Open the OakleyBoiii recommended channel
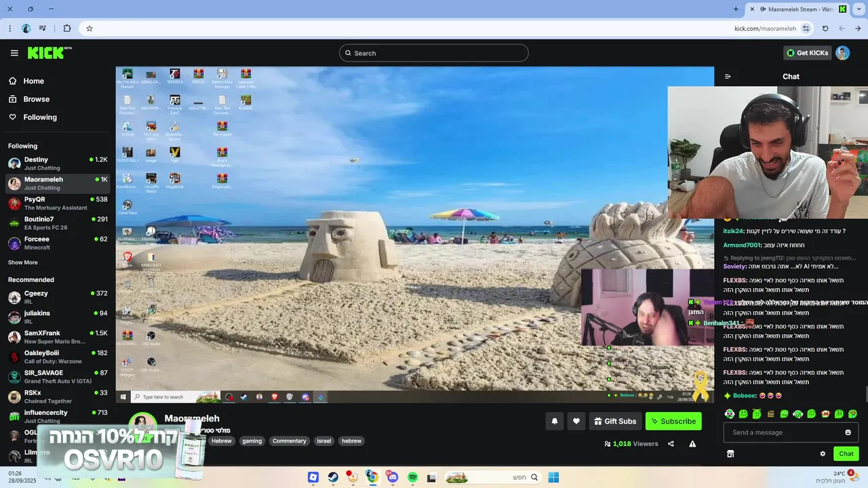This screenshot has width=868, height=488. 58,357
